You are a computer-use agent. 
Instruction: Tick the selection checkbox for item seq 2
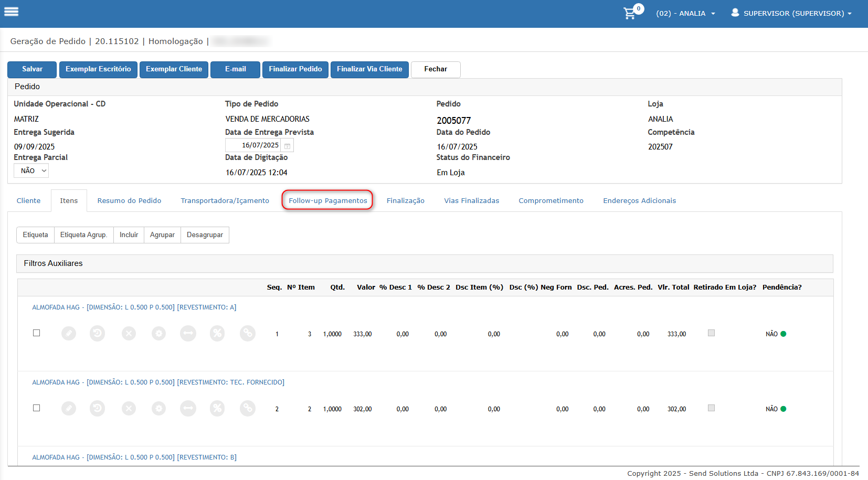37,408
